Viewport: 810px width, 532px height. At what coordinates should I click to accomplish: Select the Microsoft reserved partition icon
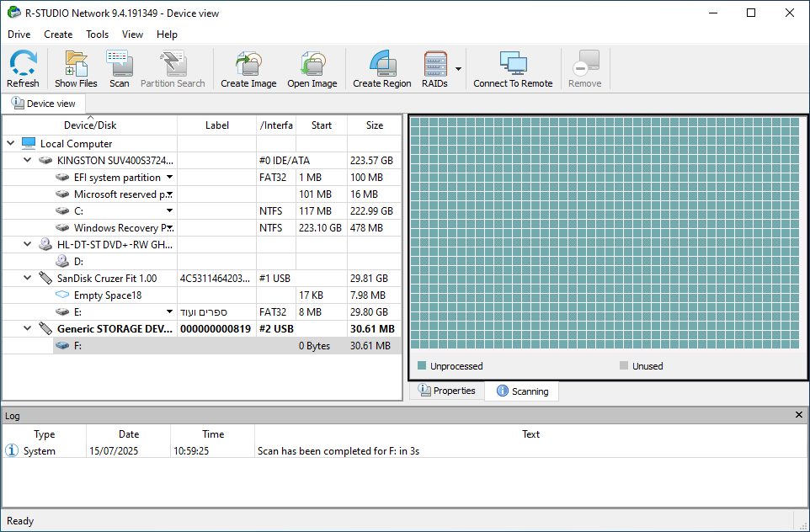(x=62, y=194)
